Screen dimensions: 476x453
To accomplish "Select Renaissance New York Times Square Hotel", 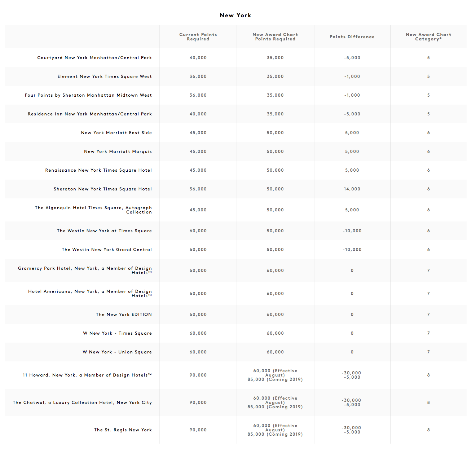I will point(98,170).
